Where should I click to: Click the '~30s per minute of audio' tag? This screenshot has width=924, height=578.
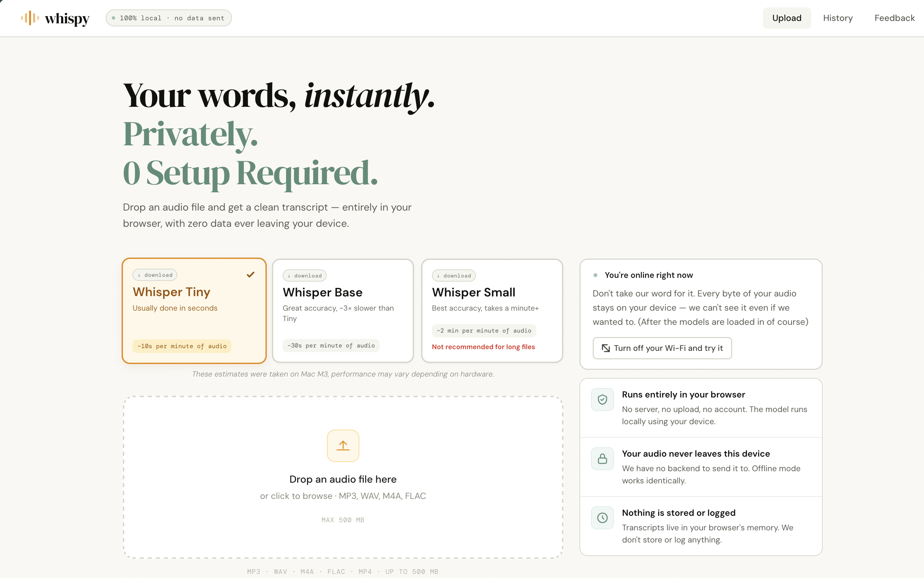point(331,345)
